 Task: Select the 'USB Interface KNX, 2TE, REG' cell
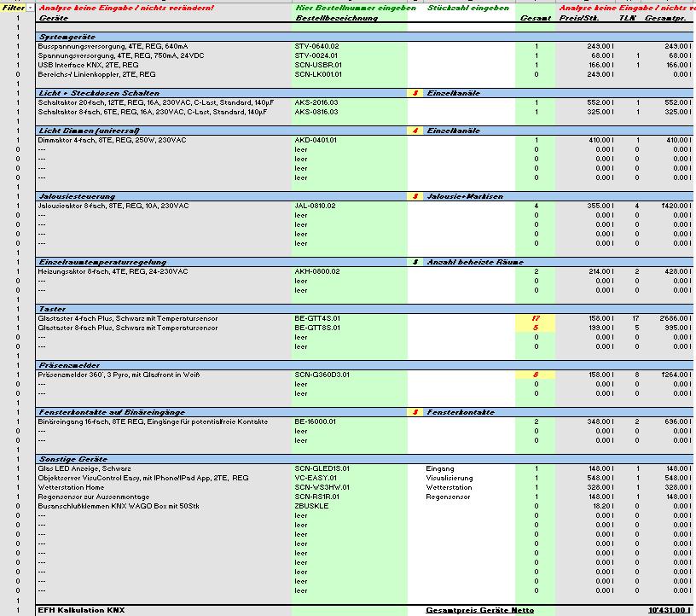click(88, 65)
